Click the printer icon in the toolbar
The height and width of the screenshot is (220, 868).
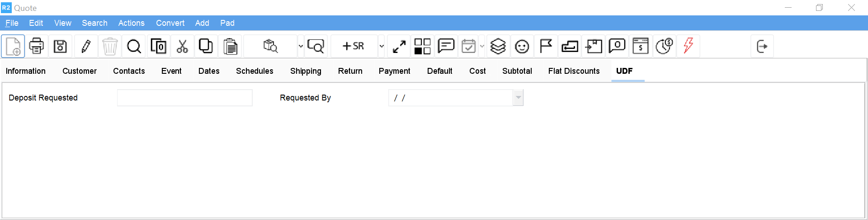click(37, 46)
